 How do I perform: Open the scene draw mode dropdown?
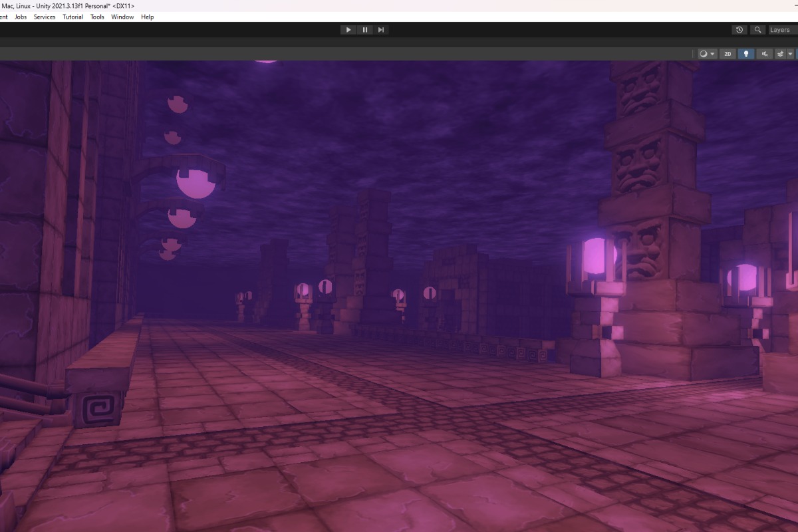707,54
